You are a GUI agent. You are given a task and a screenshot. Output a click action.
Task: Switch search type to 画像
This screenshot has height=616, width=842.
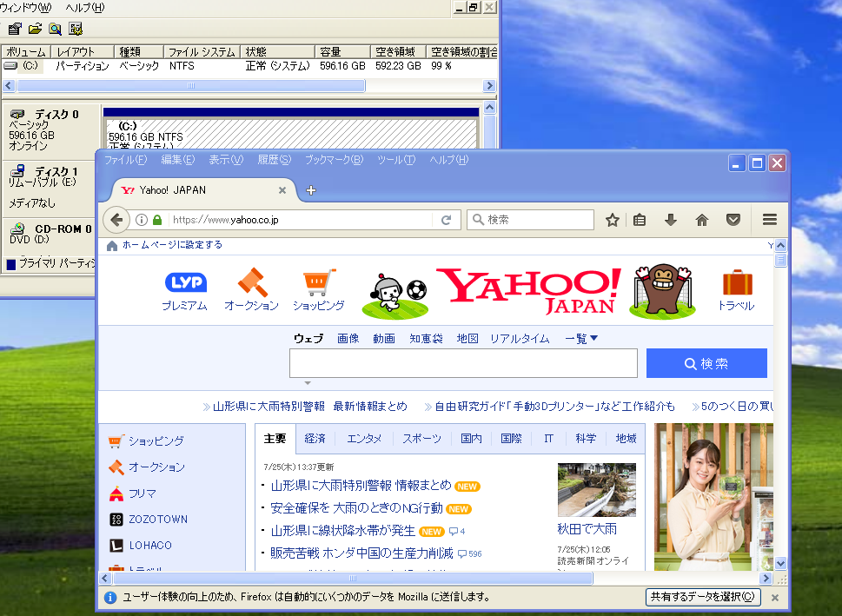coord(348,338)
